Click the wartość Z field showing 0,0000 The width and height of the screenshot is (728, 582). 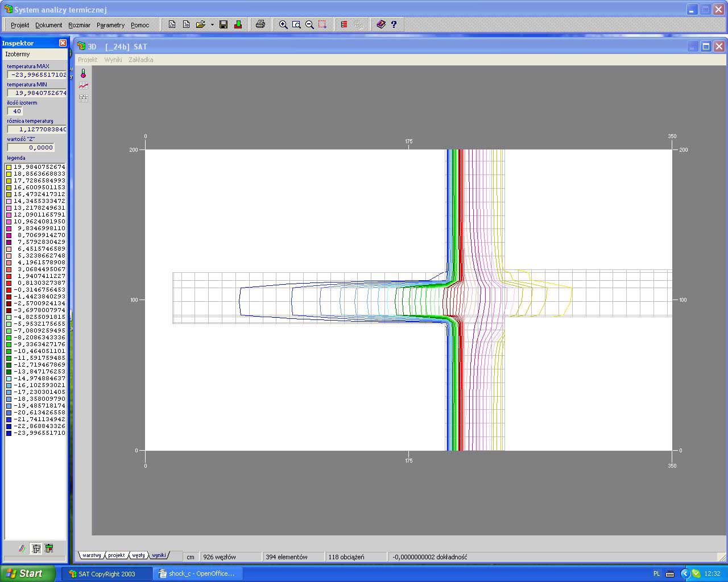coord(31,147)
